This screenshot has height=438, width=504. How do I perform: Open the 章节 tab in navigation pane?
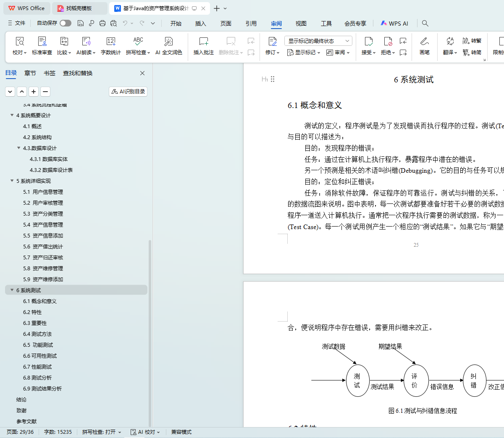(x=30, y=73)
